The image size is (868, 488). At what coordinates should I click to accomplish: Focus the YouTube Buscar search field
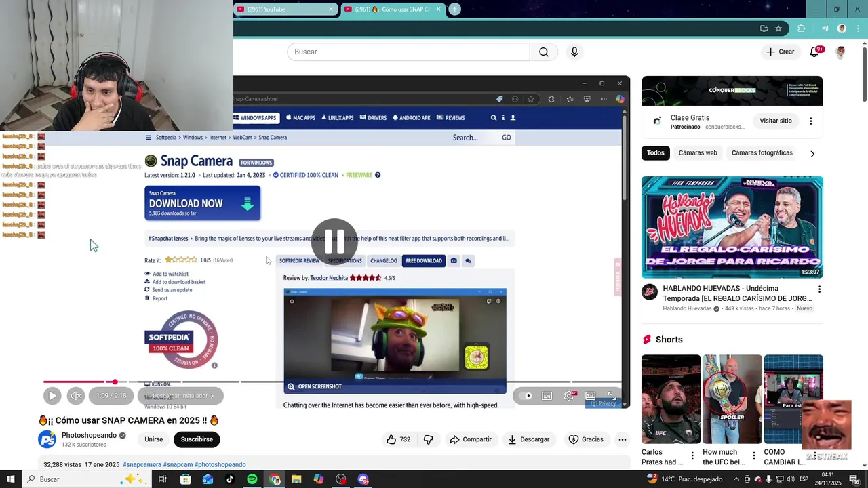(408, 52)
